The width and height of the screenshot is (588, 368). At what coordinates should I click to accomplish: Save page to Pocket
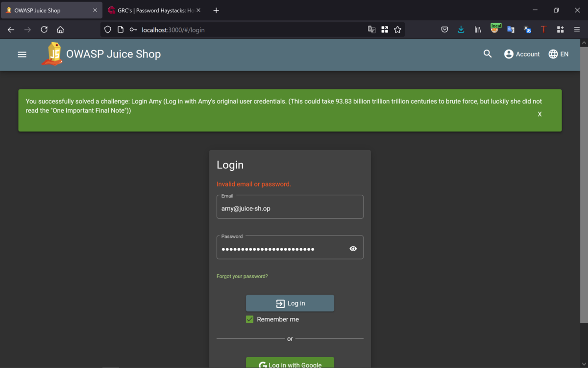point(444,30)
